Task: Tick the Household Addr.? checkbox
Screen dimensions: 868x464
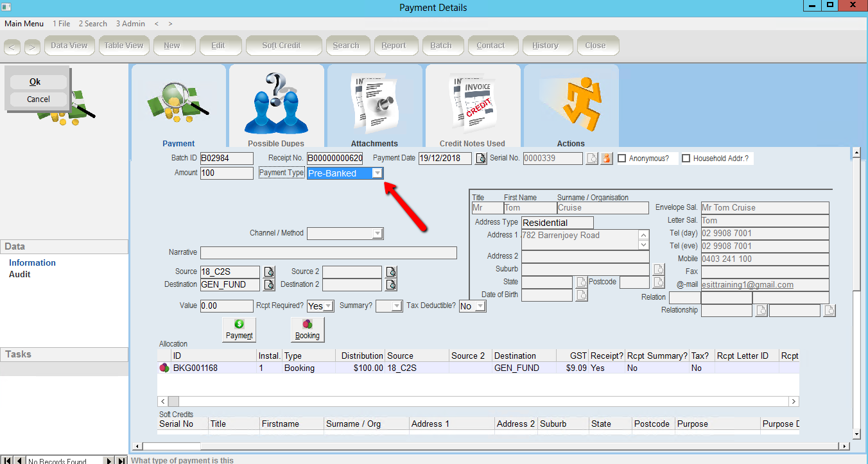Action: click(686, 159)
